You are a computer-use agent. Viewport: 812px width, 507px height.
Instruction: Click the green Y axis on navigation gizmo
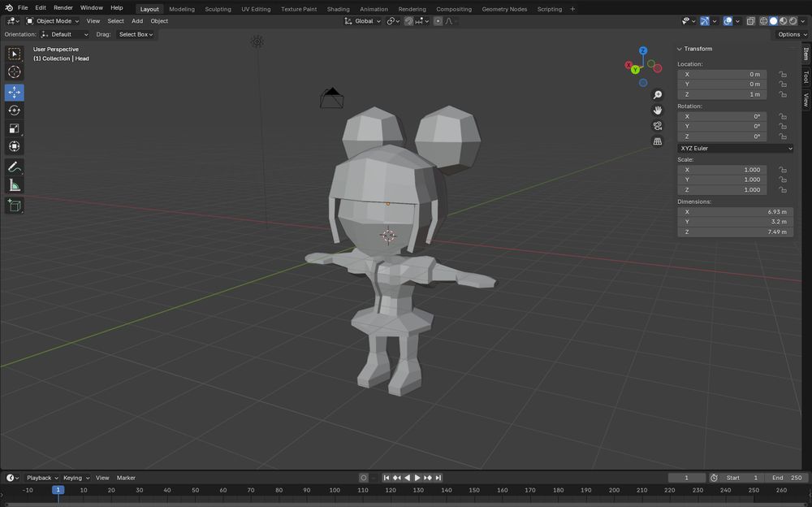pos(635,70)
